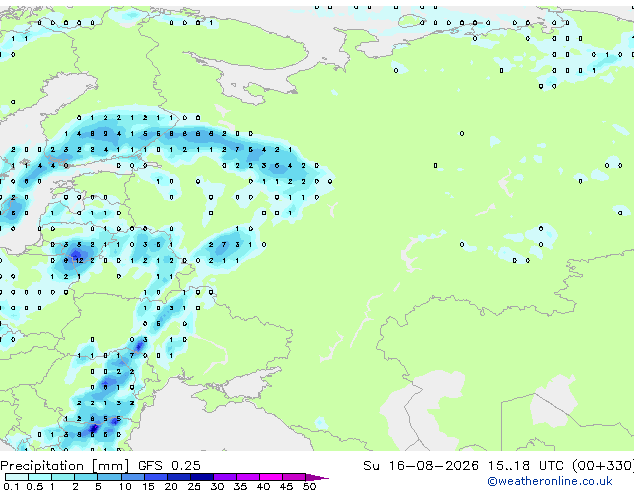Click the legend label '0.1'

tap(11, 486)
